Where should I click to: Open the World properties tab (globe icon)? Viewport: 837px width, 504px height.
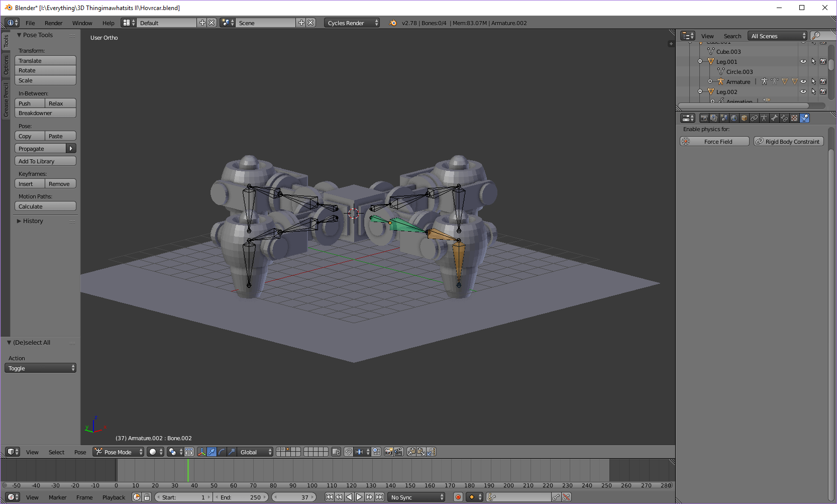click(x=734, y=118)
